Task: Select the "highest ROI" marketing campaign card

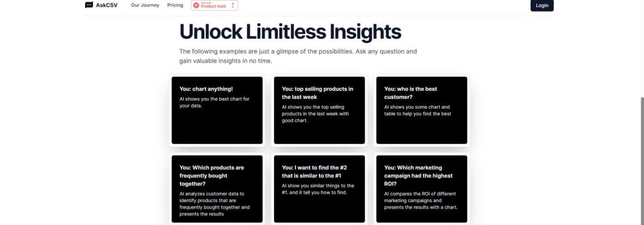Action: click(422, 189)
